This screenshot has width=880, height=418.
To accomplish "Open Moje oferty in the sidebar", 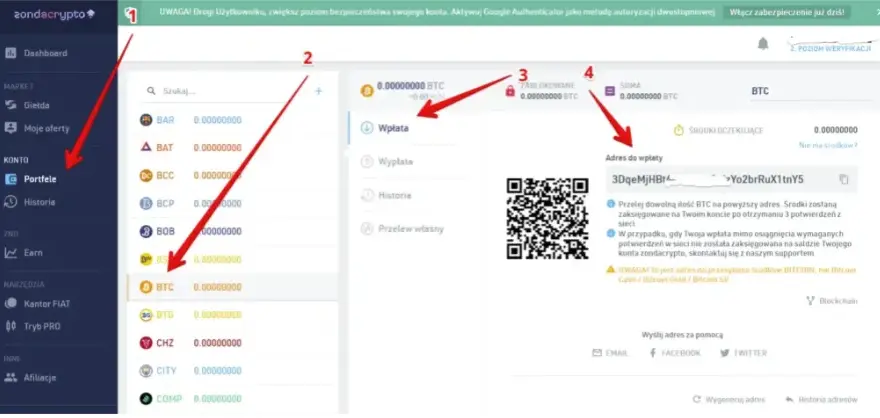I will pyautogui.click(x=38, y=128).
